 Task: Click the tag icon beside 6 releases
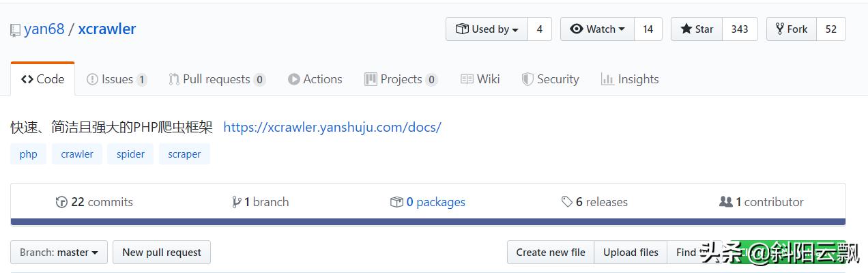pyautogui.click(x=566, y=202)
